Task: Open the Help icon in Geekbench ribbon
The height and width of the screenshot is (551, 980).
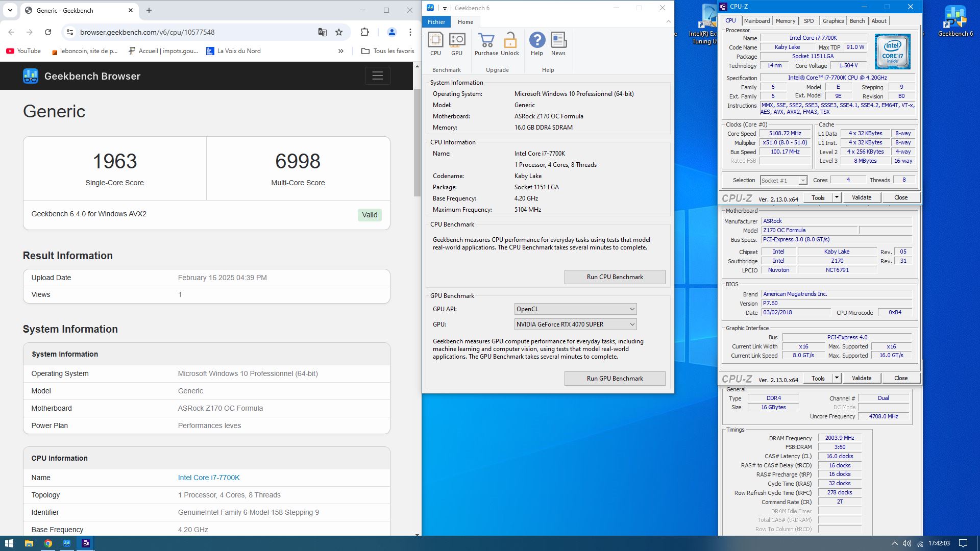Action: tap(537, 44)
